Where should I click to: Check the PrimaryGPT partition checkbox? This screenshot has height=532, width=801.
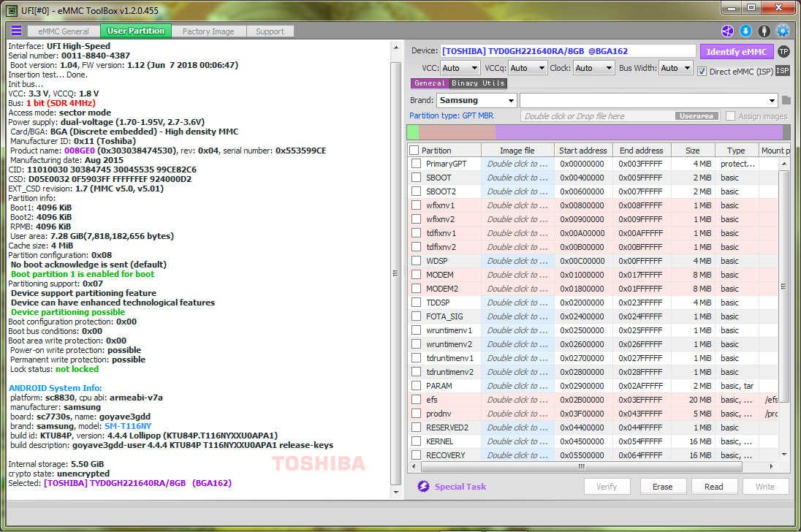417,164
